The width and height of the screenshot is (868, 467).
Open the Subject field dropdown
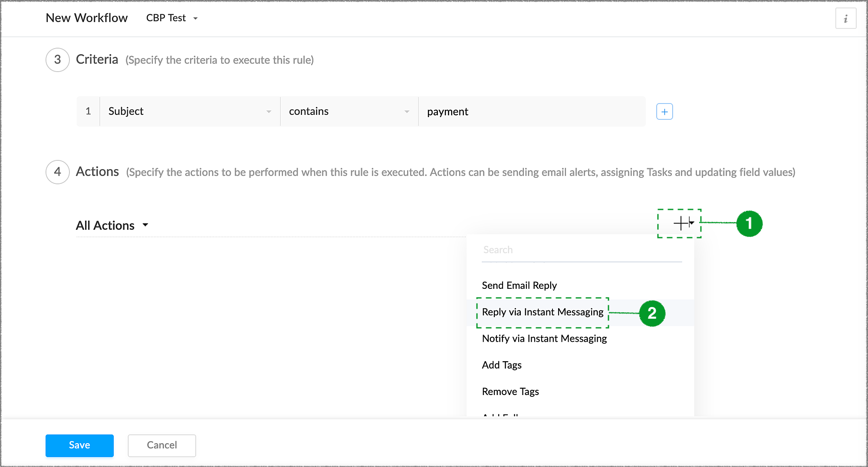pyautogui.click(x=190, y=111)
